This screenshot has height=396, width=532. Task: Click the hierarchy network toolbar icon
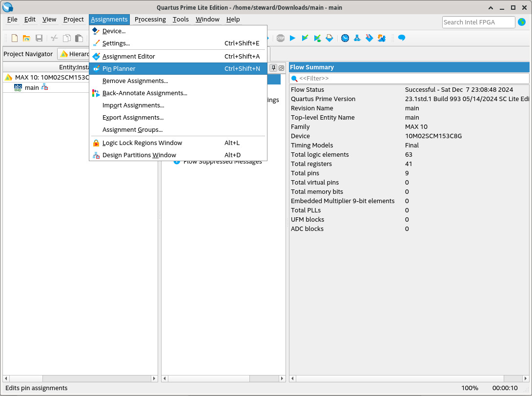[x=357, y=38]
